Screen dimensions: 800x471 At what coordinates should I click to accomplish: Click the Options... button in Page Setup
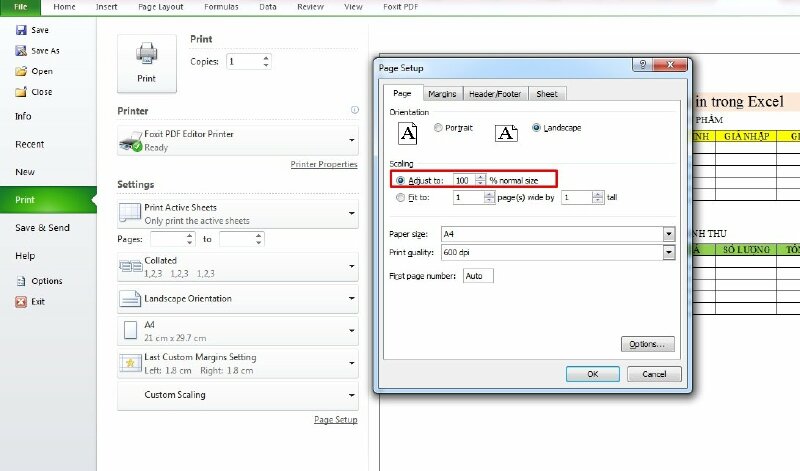647,344
